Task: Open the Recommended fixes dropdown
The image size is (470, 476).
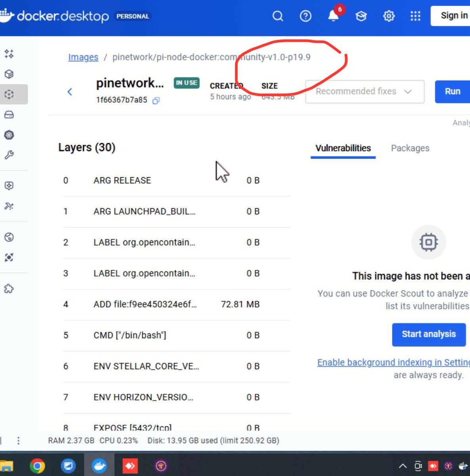Action: point(364,92)
